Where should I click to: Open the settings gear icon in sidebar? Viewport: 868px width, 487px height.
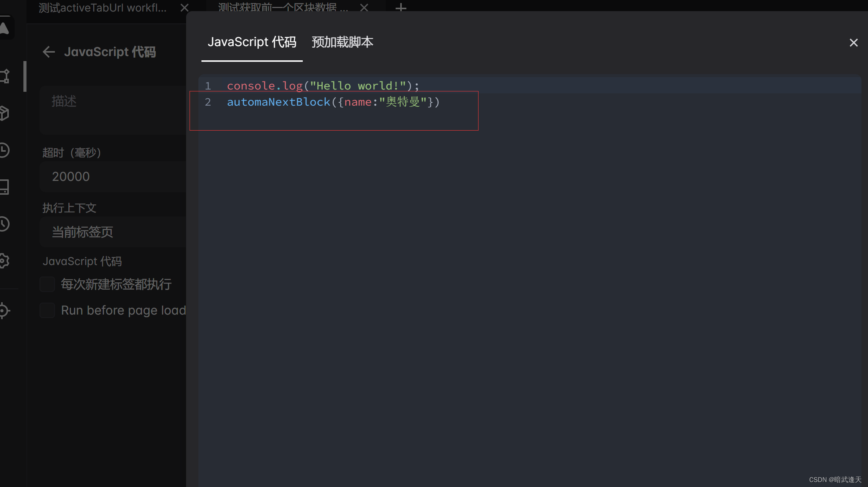5,261
